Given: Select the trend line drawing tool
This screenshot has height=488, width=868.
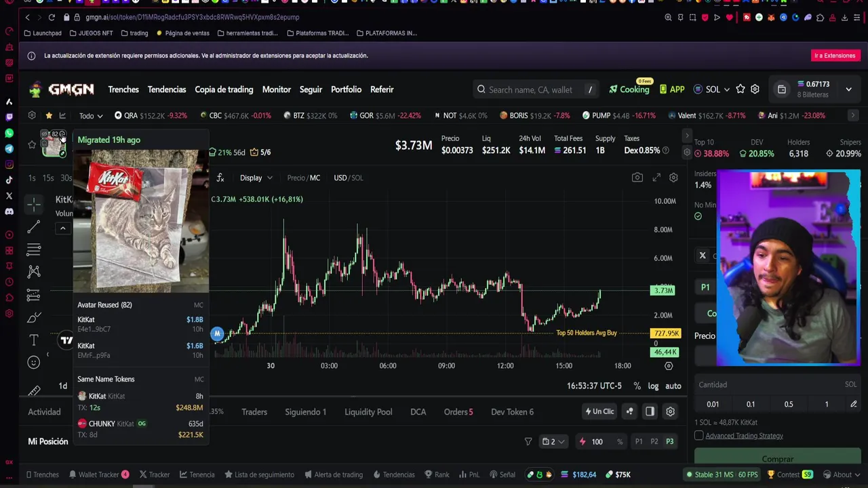Looking at the screenshot, I should 34,227.
